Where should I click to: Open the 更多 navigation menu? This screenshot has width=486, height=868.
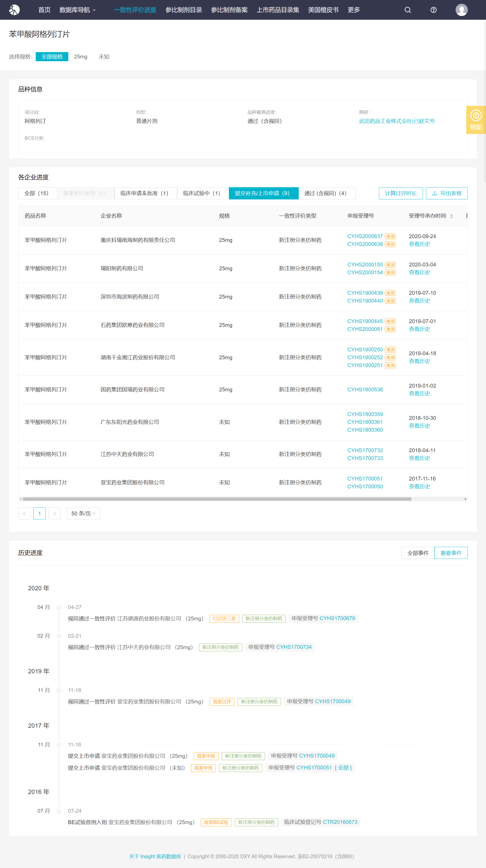pyautogui.click(x=353, y=10)
